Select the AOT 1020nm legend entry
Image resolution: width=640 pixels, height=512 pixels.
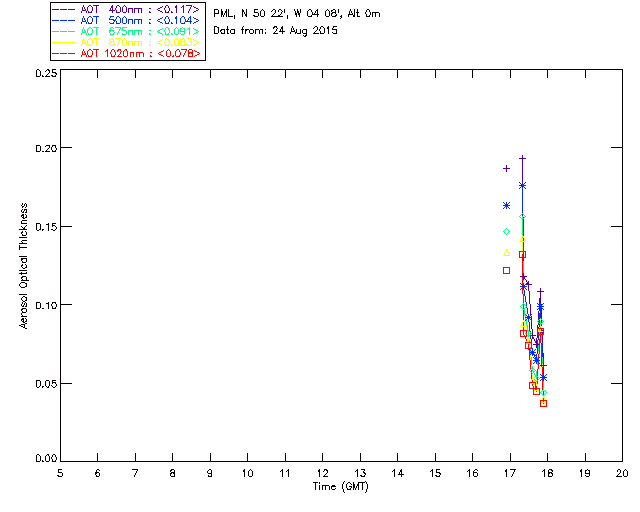[126, 53]
